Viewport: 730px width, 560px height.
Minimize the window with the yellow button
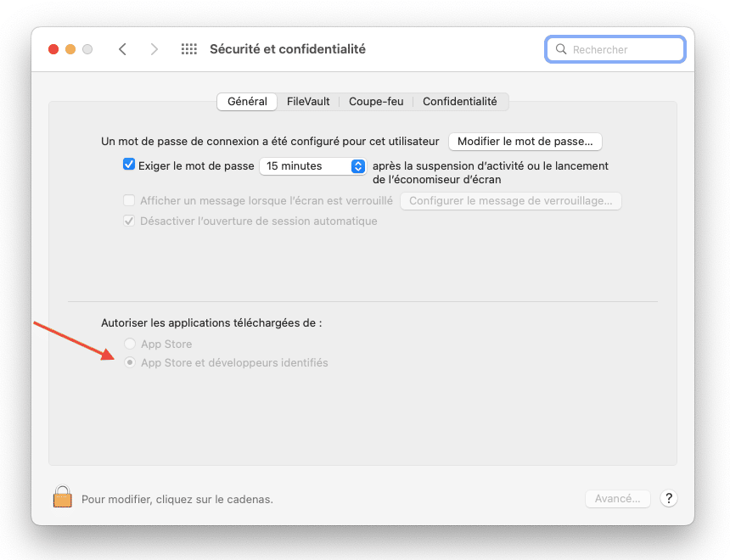click(x=70, y=49)
